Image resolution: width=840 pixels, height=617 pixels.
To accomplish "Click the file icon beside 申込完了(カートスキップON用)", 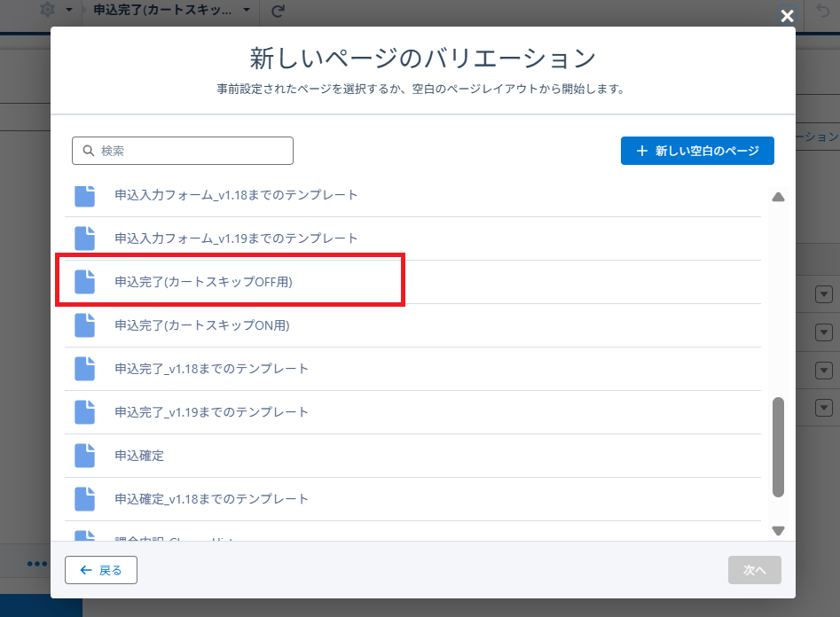I will click(x=84, y=325).
